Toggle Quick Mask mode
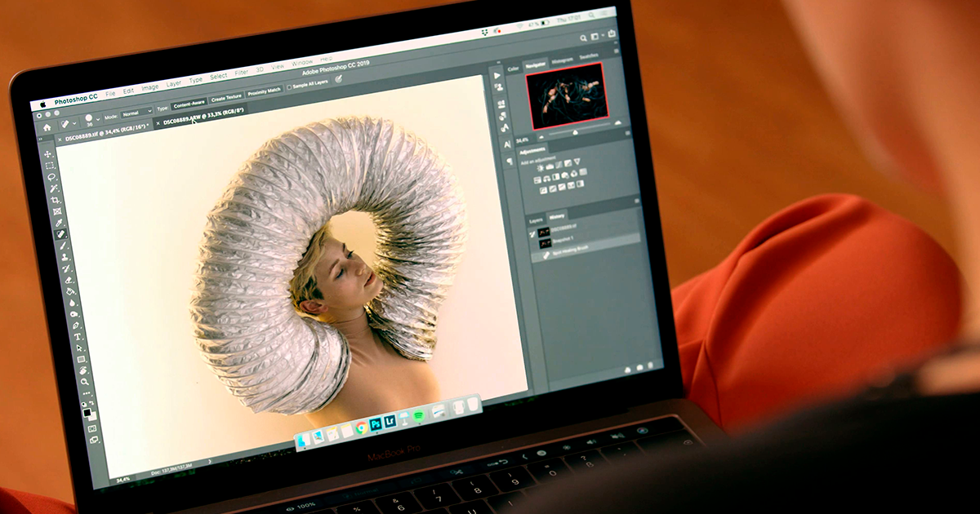The image size is (980, 514). point(91,428)
